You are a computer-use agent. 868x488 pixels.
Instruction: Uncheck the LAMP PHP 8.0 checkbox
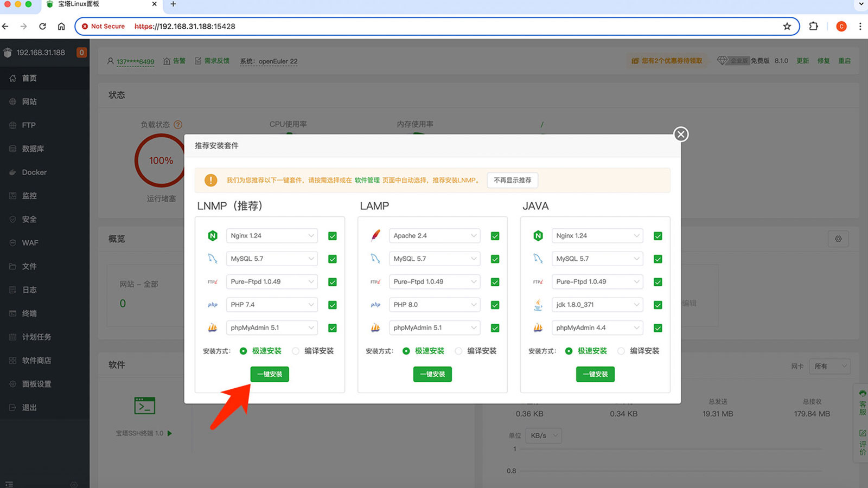495,305
